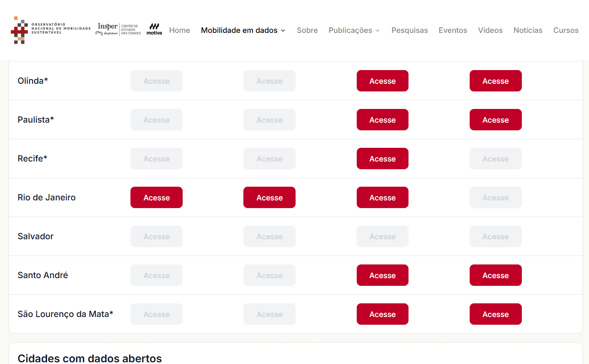Screen dimensions: 589x364
Task: Navigate to Pesquisas in the menu
Action: tap(409, 30)
